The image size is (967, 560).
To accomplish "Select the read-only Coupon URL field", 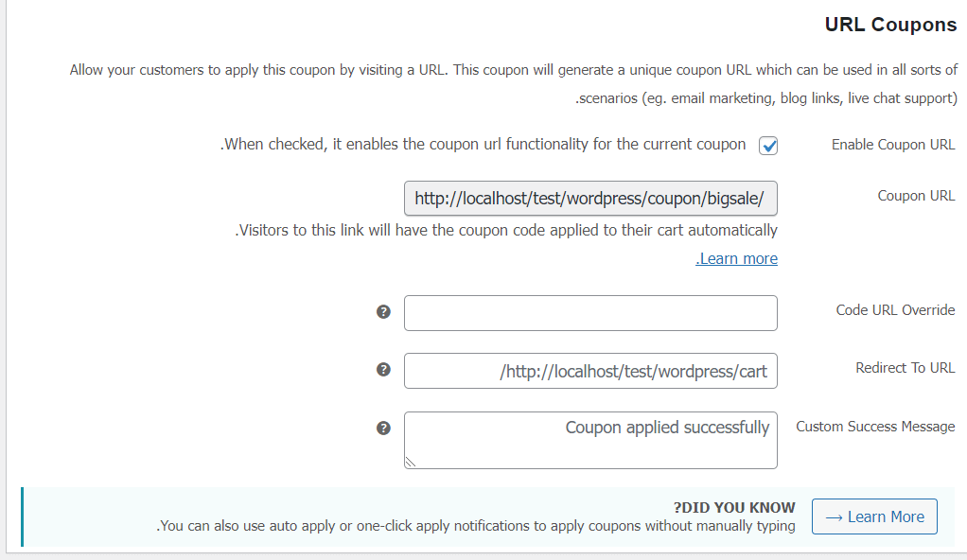I will coord(590,199).
